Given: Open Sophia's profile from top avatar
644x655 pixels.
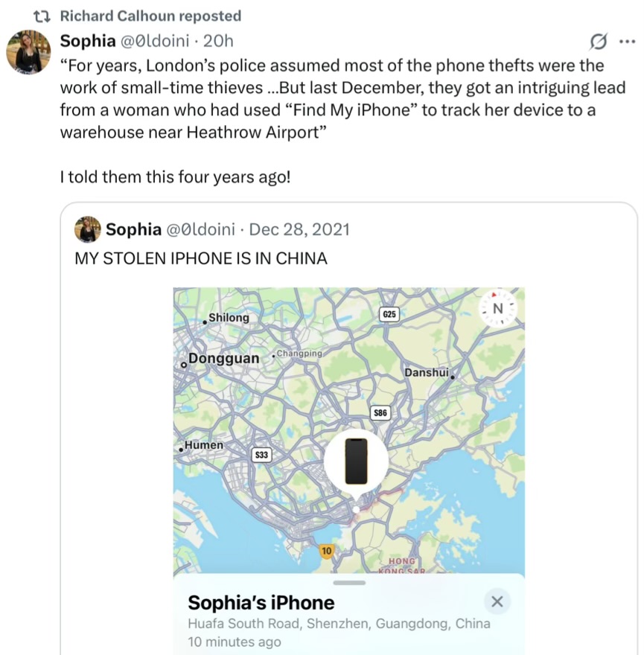Looking at the screenshot, I should (x=28, y=54).
